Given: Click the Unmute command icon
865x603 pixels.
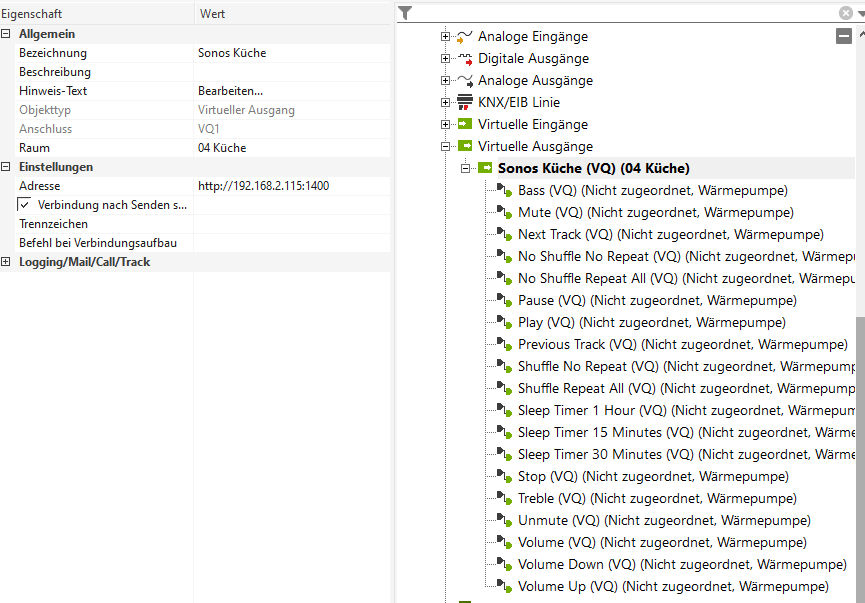Looking at the screenshot, I should point(504,521).
